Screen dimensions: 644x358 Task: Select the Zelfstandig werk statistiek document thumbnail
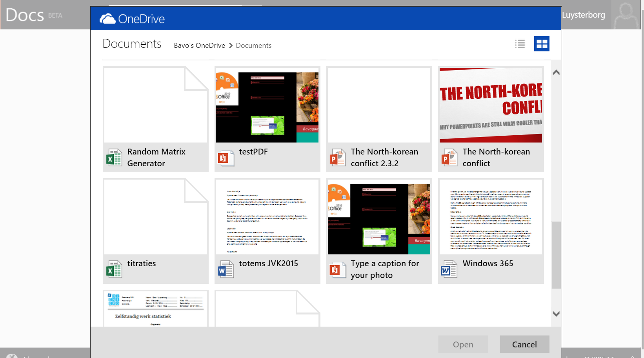pyautogui.click(x=156, y=309)
